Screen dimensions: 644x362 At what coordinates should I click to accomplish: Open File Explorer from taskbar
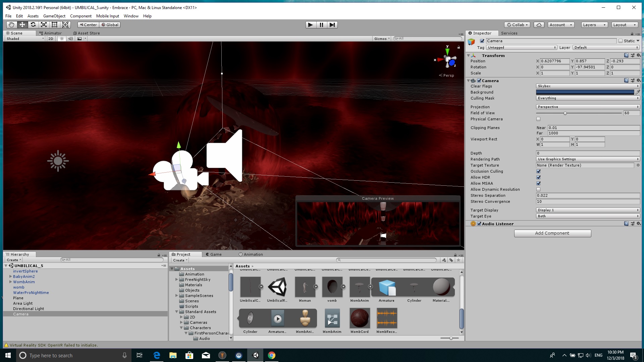(173, 355)
